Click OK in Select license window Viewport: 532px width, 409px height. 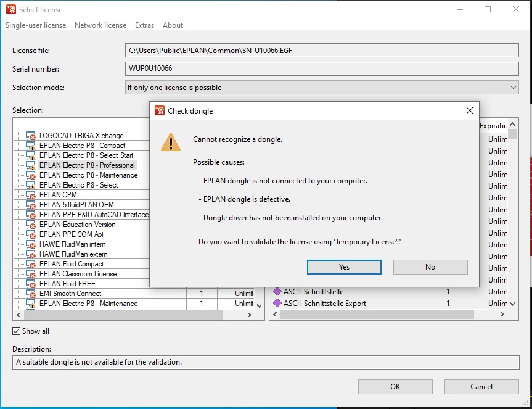[x=395, y=387]
